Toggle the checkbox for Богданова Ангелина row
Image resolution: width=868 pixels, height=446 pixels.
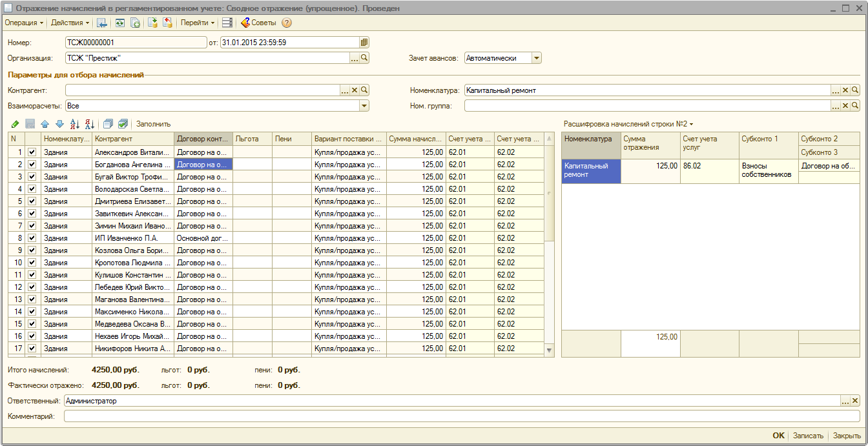(32, 165)
